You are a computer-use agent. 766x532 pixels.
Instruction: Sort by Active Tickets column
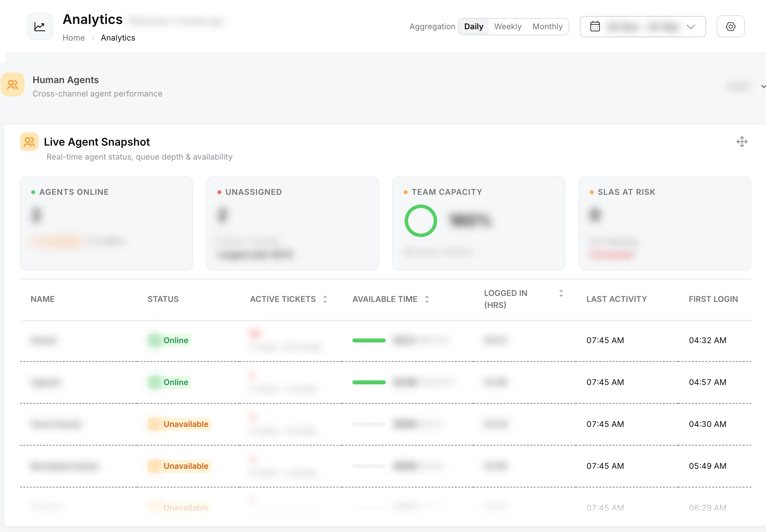click(325, 299)
